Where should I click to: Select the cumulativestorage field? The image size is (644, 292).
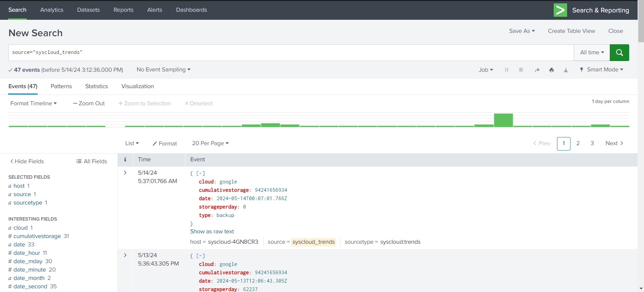[37, 236]
